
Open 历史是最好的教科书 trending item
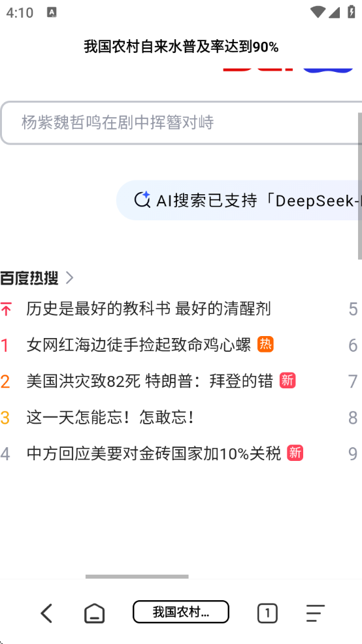[148, 309]
